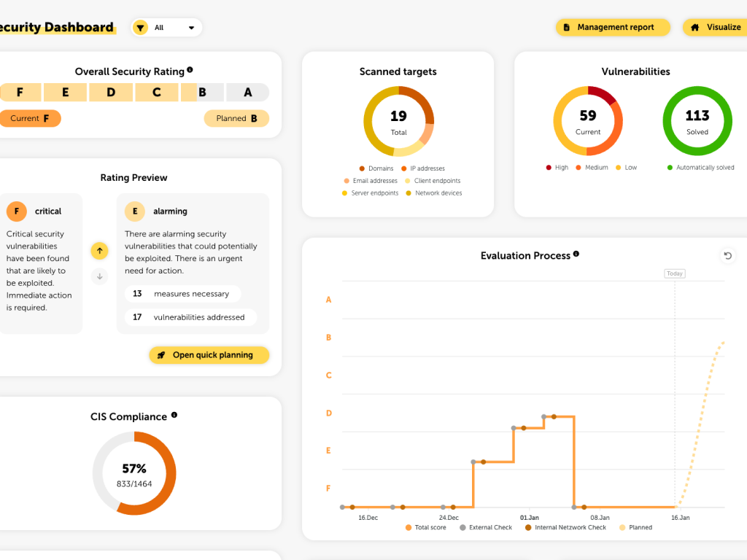747x560 pixels.
Task: Show info for Overall Security Rating
Action: pos(190,70)
